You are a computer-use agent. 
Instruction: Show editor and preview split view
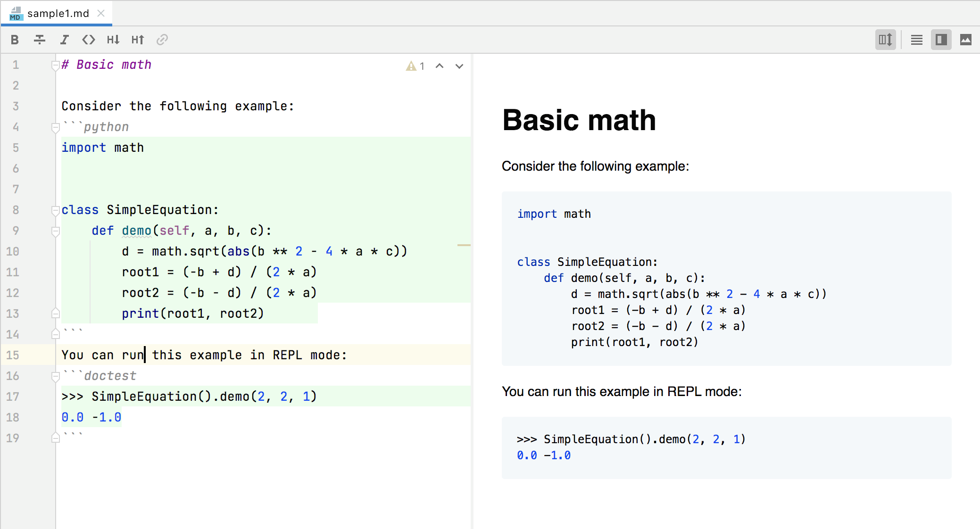(x=941, y=40)
